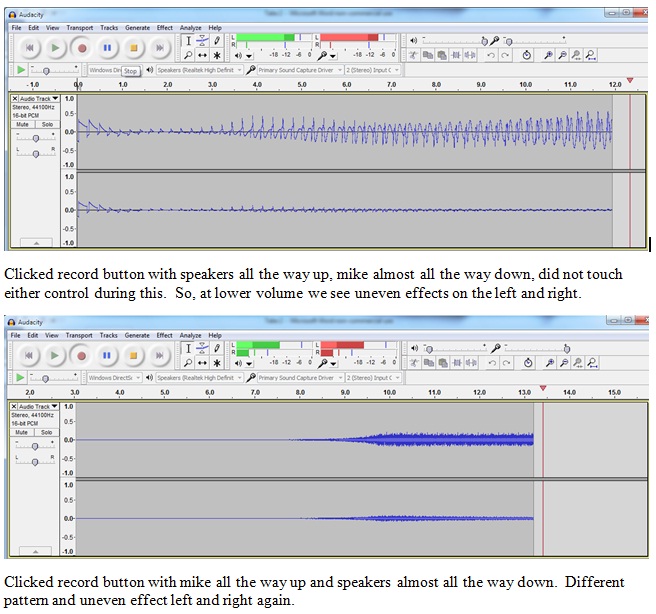The height and width of the screenshot is (614, 656).
Task: Click green Play-at-speed button in upper window
Action: [x=21, y=70]
